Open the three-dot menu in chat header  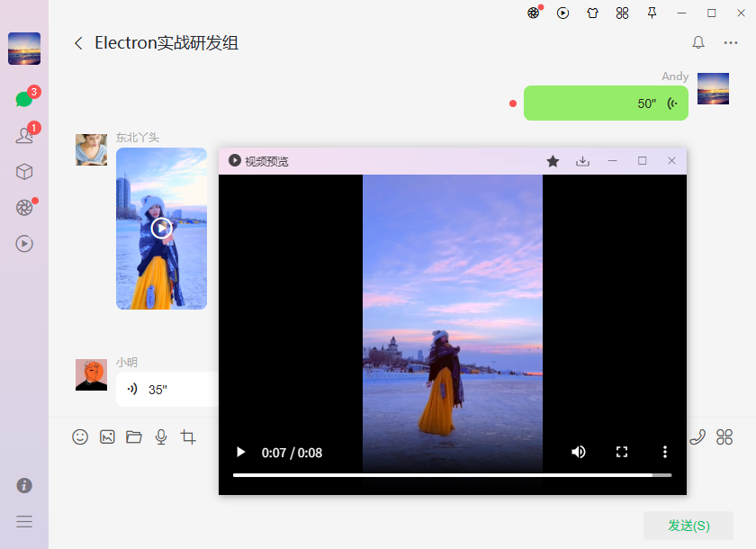(x=731, y=42)
